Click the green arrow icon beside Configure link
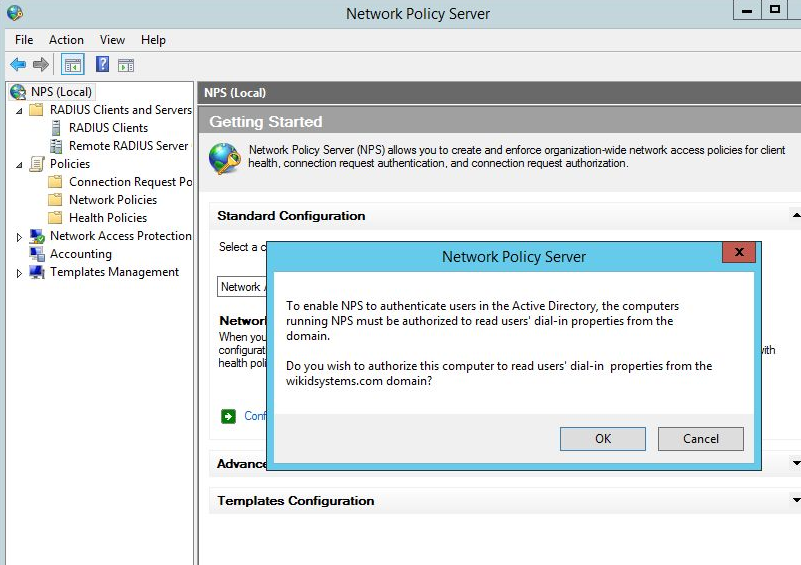This screenshot has height=565, width=801. (228, 416)
